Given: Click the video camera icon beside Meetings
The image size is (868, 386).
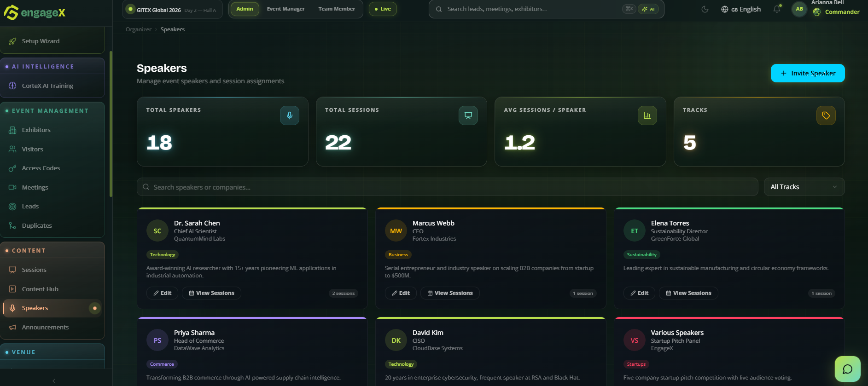Looking at the screenshot, I should [12, 187].
